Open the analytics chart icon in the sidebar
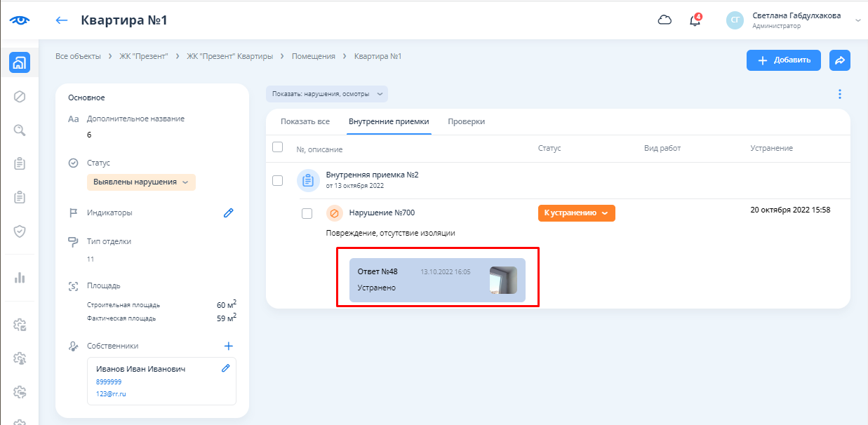 20,277
